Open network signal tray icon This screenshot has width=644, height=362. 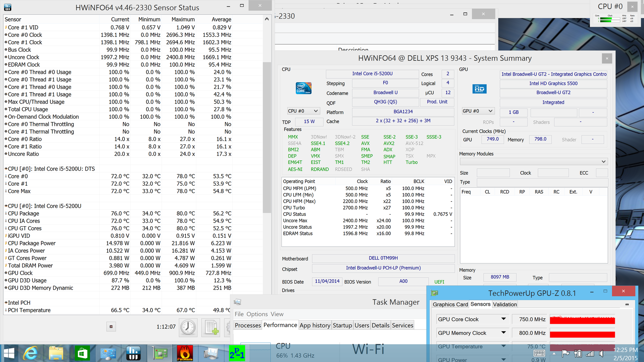[590, 353]
